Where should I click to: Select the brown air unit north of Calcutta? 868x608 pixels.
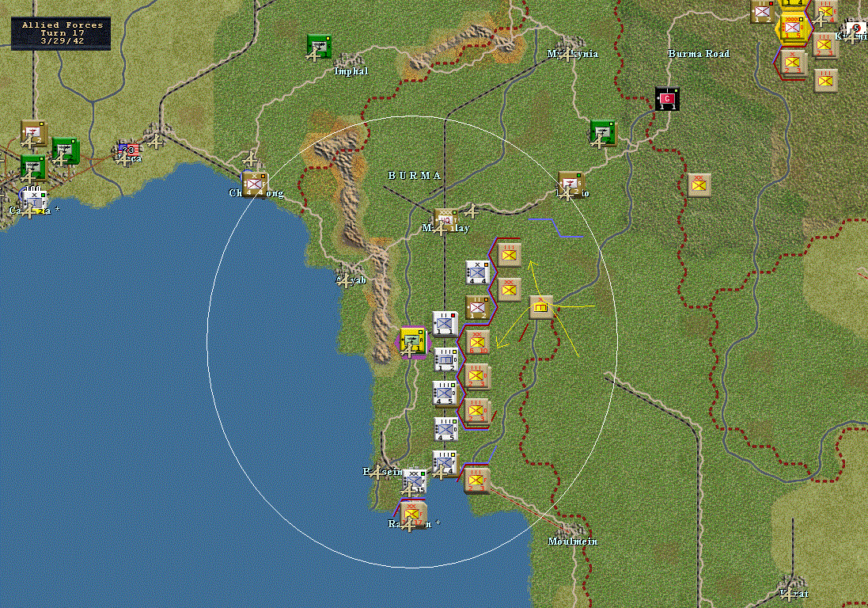point(33,132)
